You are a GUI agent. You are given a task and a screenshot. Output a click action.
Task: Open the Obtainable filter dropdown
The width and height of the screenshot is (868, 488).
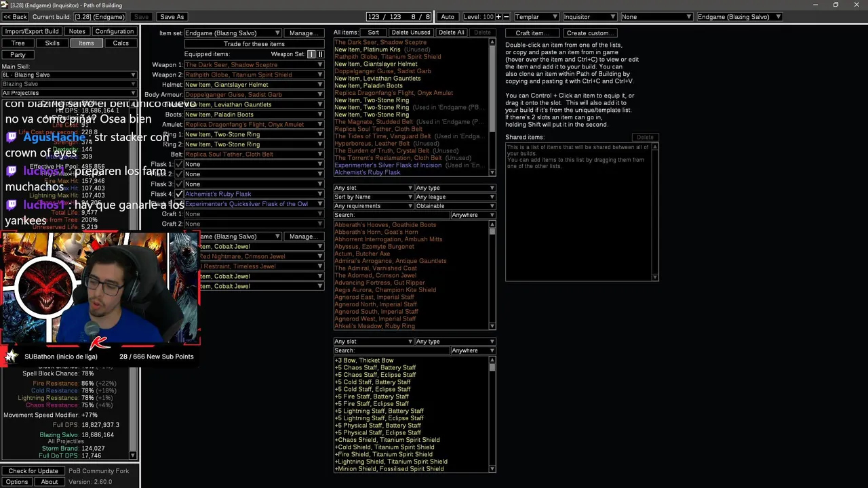455,206
